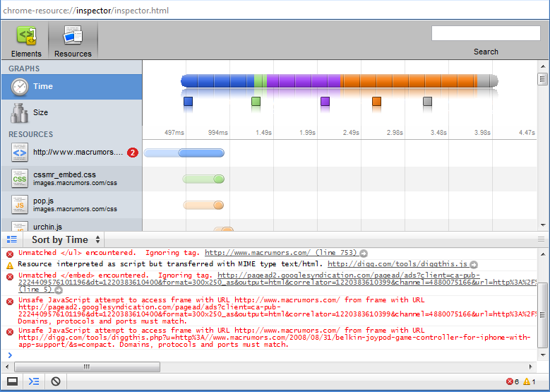Click the error count icon showing 6
This screenshot has height=392, width=550.
(510, 381)
